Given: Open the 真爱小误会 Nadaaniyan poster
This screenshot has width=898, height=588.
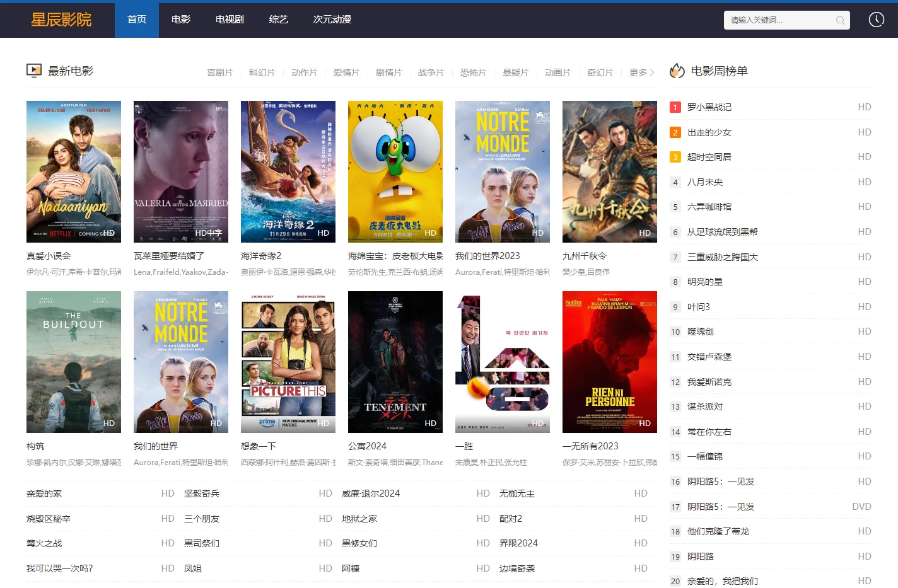Looking at the screenshot, I should [x=74, y=171].
